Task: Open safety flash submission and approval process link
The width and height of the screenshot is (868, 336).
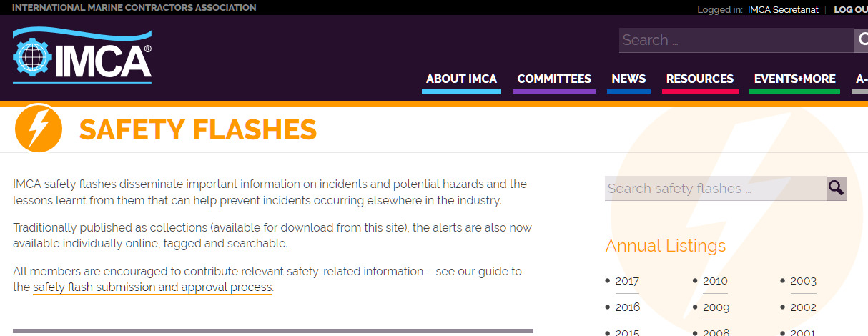Action: [152, 287]
